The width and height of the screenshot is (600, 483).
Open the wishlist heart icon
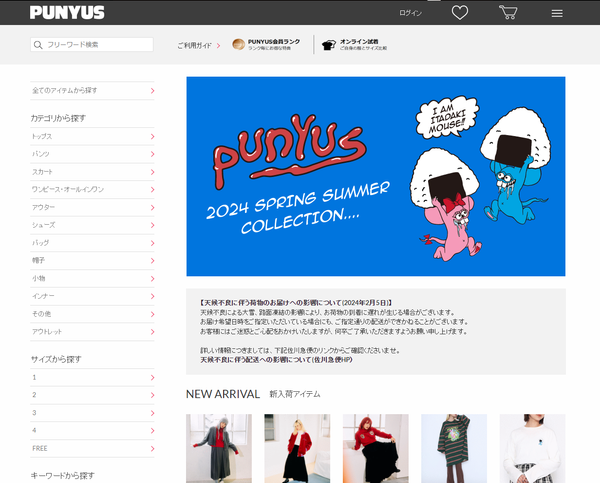coord(460,13)
